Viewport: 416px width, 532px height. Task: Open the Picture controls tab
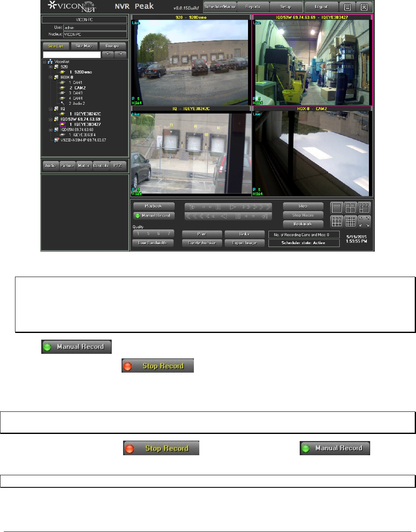click(x=67, y=166)
